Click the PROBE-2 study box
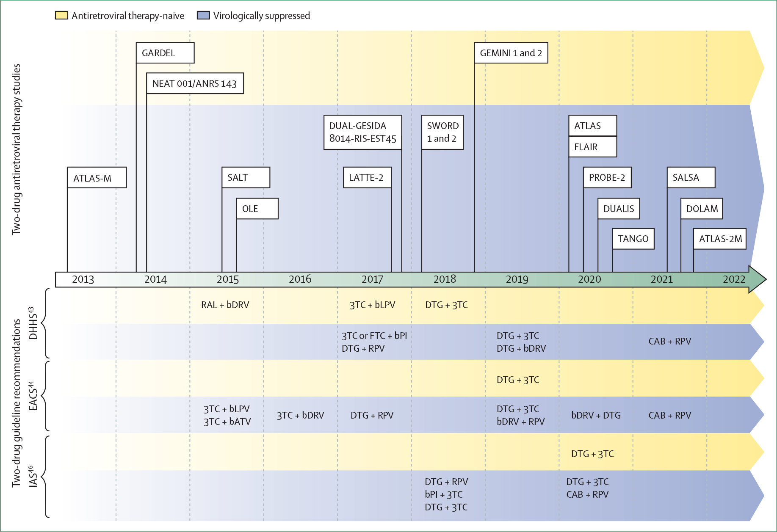Viewport: 777px width, 532px height. click(x=607, y=177)
